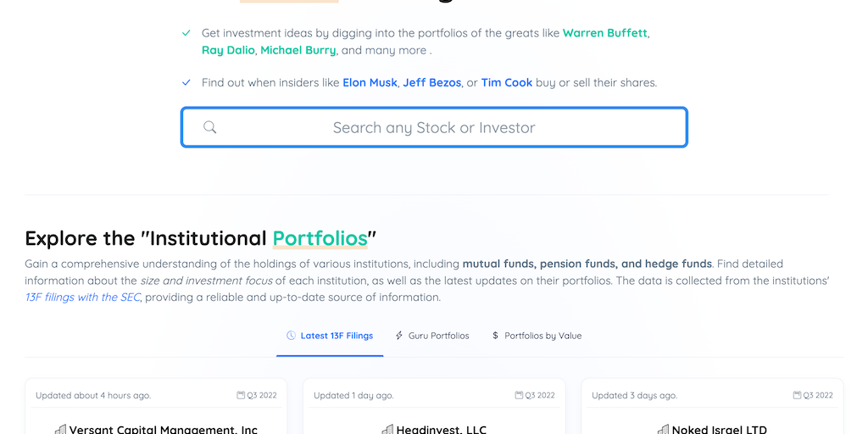Click the magnifying glass search icon
The height and width of the screenshot is (434, 868).
point(210,127)
